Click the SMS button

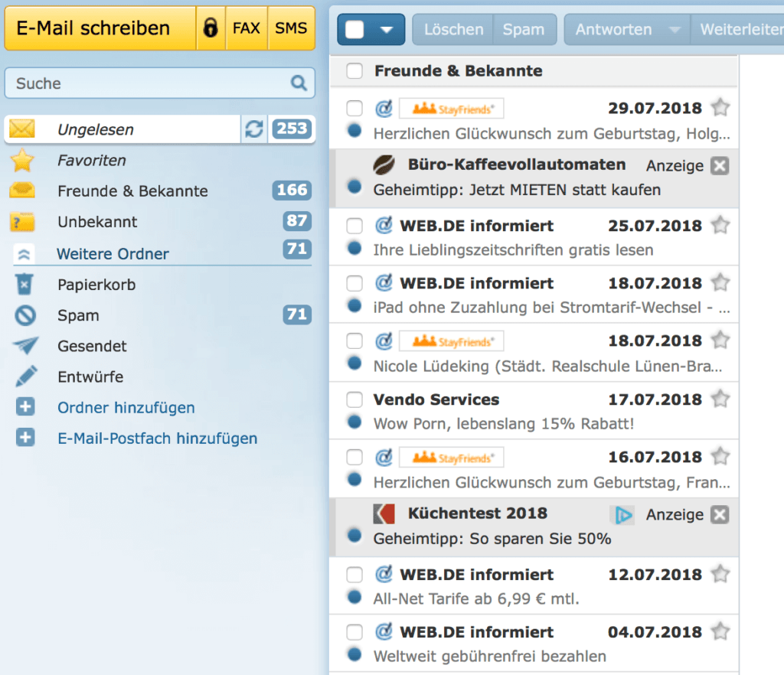click(x=291, y=28)
